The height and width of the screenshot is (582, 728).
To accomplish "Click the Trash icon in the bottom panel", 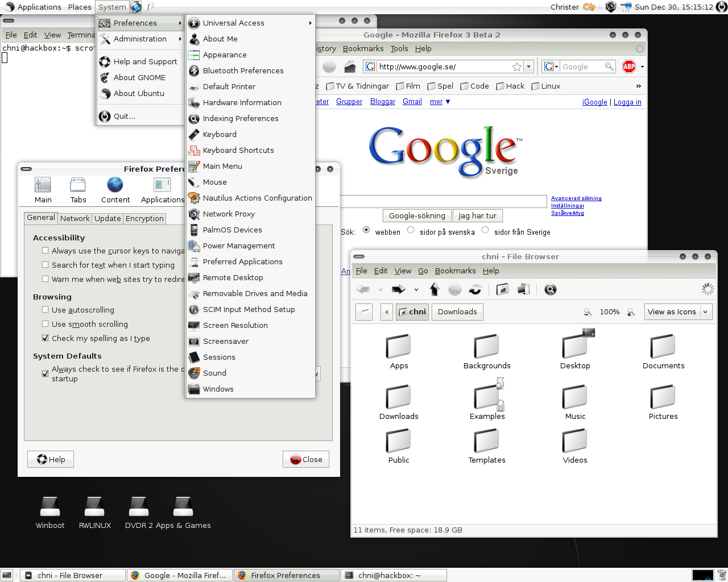I will coord(721,575).
